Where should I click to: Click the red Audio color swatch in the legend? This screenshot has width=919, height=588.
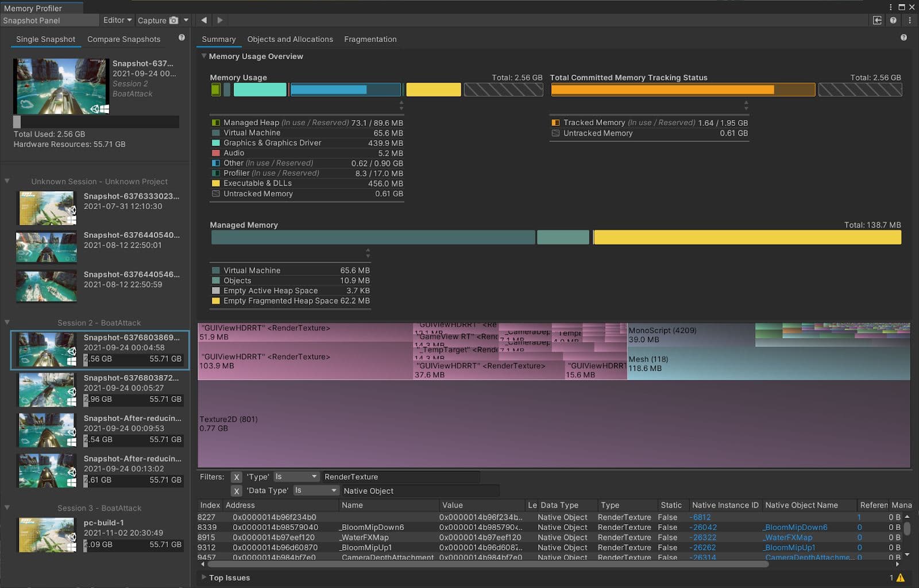pyautogui.click(x=216, y=153)
